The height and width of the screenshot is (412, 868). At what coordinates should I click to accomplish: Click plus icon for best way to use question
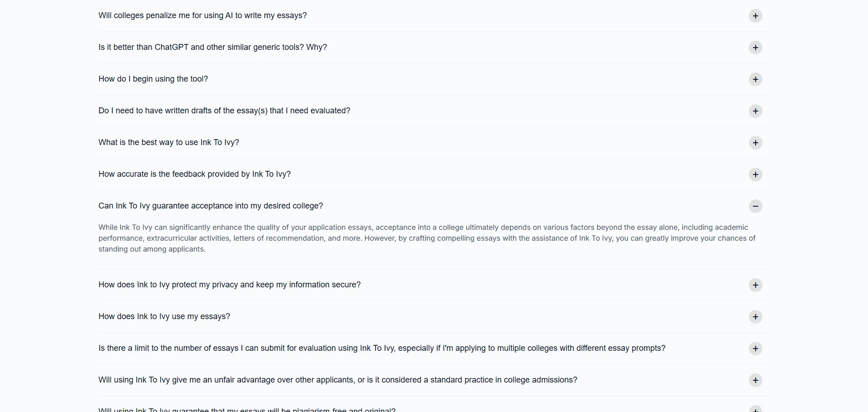(755, 143)
